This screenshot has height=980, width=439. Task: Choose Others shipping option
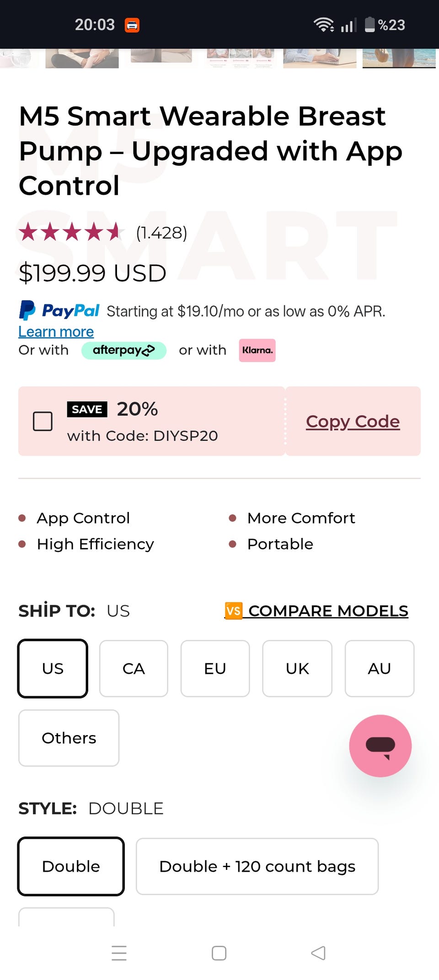tap(69, 738)
